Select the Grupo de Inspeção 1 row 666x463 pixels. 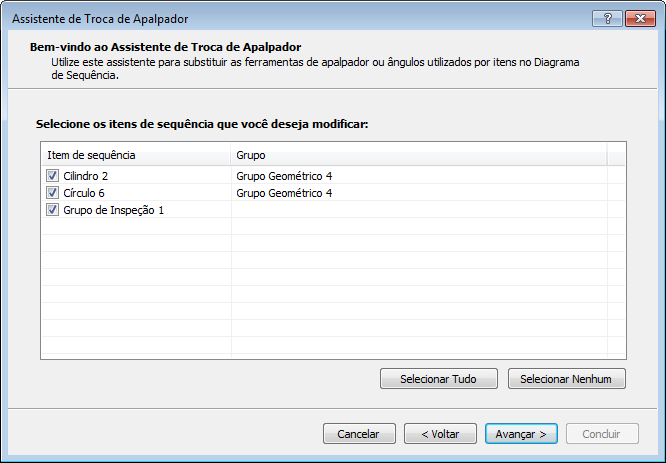[113, 210]
